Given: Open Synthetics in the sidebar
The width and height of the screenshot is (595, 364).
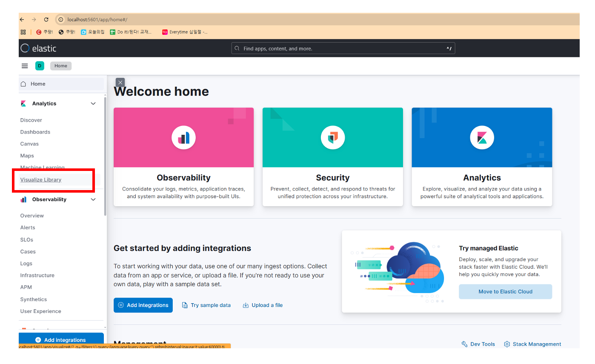Looking at the screenshot, I should click(x=34, y=299).
